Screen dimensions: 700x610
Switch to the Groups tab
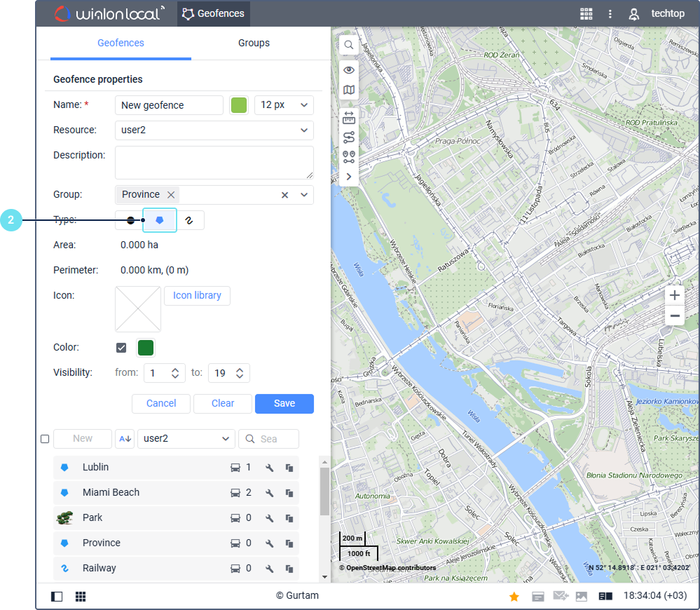pyautogui.click(x=254, y=43)
